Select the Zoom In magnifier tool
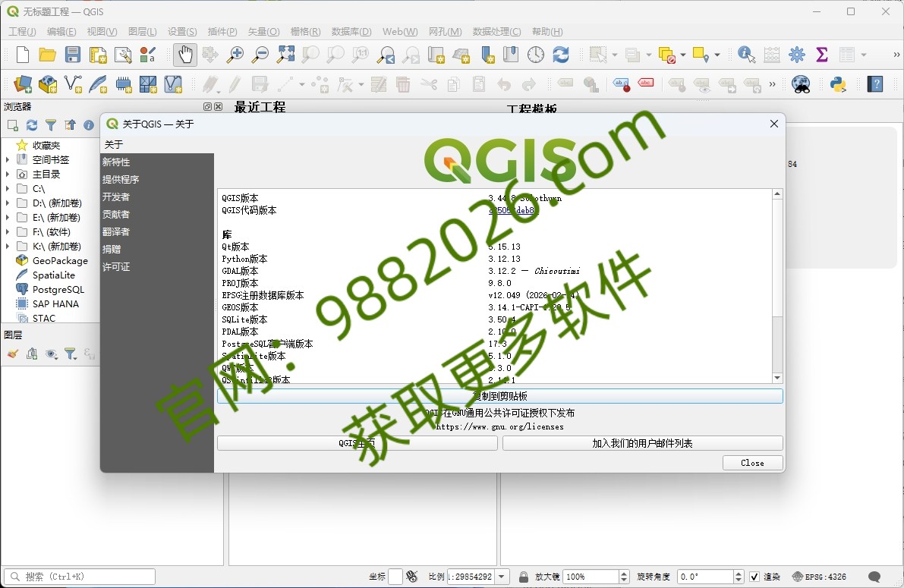The width and height of the screenshot is (904, 588). [x=235, y=55]
